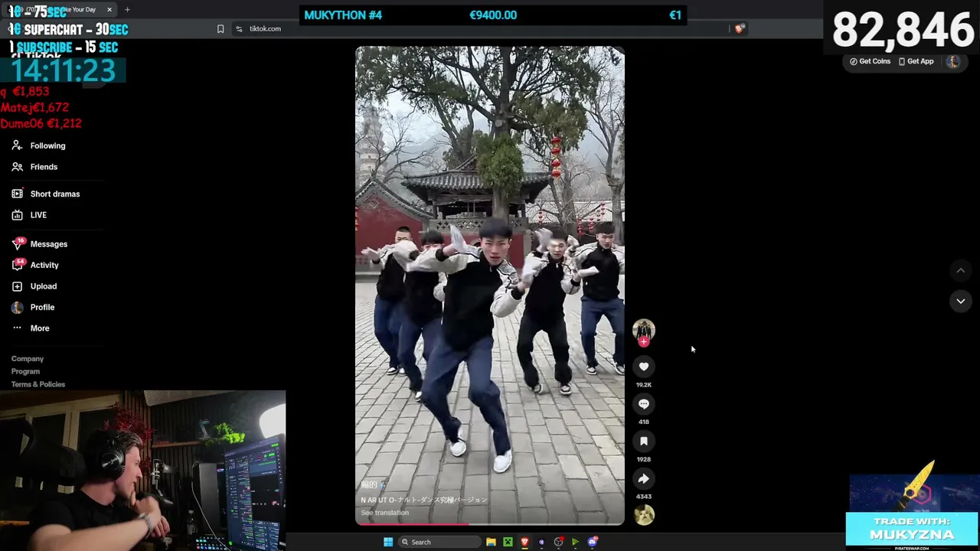Click the Following people icon
Screen dimensions: 980x551
(x=17, y=145)
